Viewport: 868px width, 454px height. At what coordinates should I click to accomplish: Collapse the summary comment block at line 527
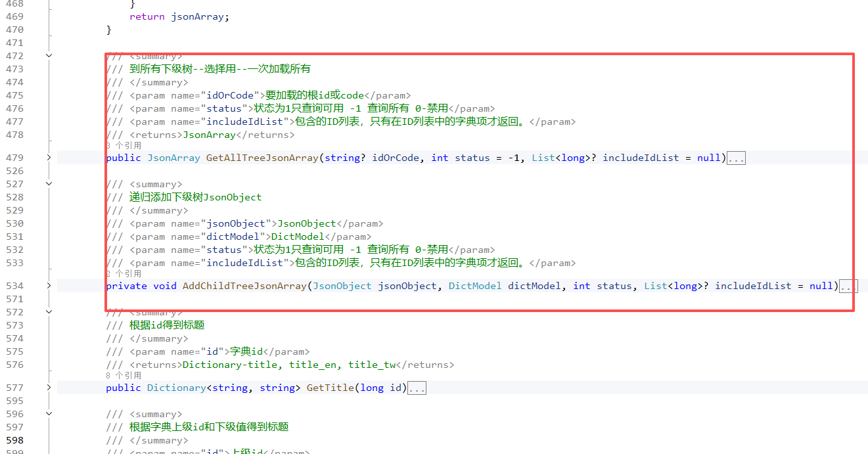click(x=49, y=184)
